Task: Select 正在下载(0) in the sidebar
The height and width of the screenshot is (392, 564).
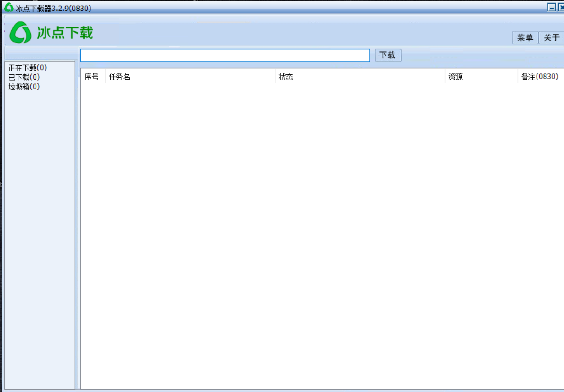Action: tap(27, 68)
